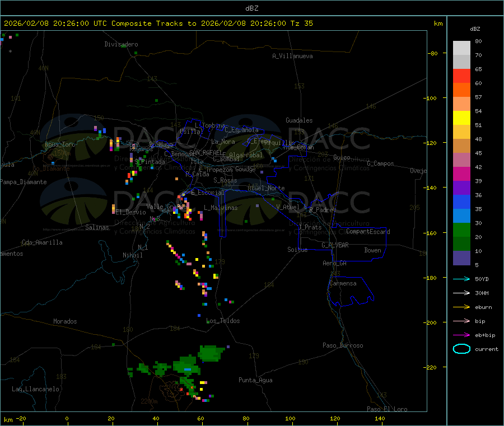Click the yellow eburn arrow in legend
Screen dimensions: 504x426
pos(461,307)
